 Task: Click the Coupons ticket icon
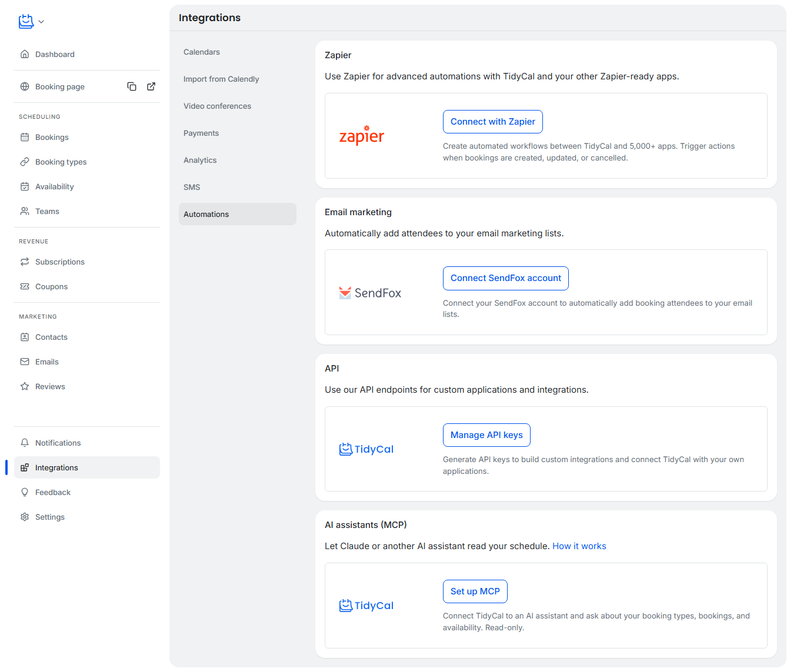click(x=25, y=286)
